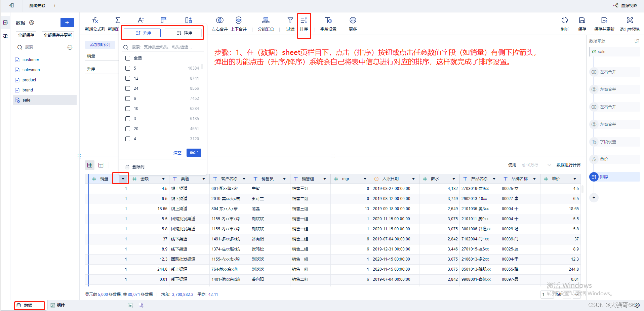
Task: Open the 前10万行 row-limit dropdown
Action: tap(536, 165)
